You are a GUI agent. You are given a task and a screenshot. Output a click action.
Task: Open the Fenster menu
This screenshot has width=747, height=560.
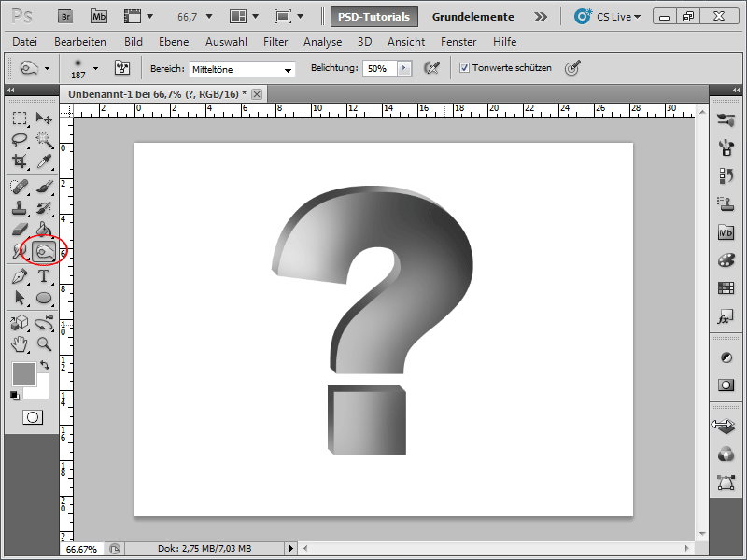pyautogui.click(x=458, y=42)
